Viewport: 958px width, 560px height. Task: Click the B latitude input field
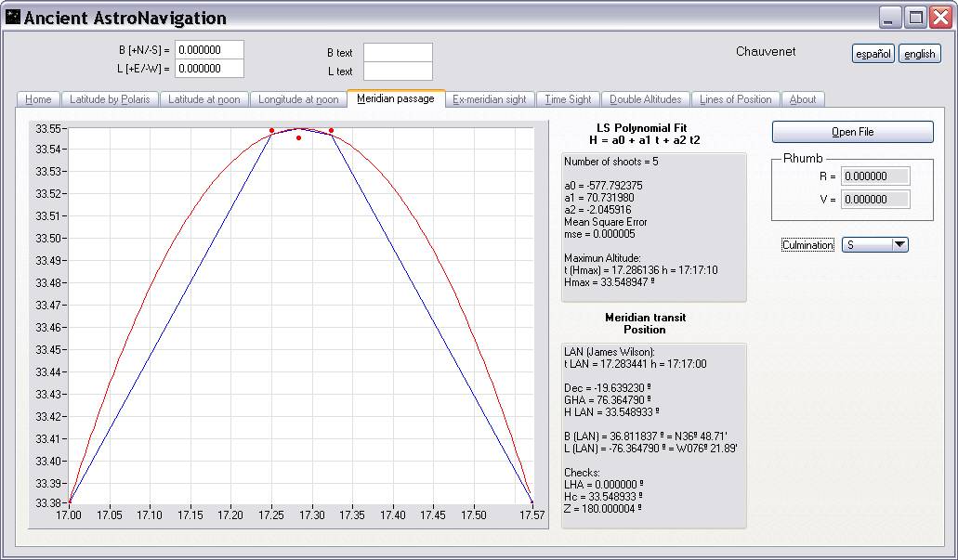pyautogui.click(x=209, y=50)
